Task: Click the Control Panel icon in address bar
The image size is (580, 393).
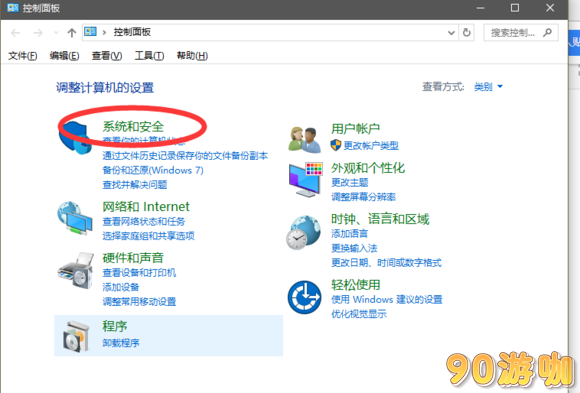Action: click(90, 32)
